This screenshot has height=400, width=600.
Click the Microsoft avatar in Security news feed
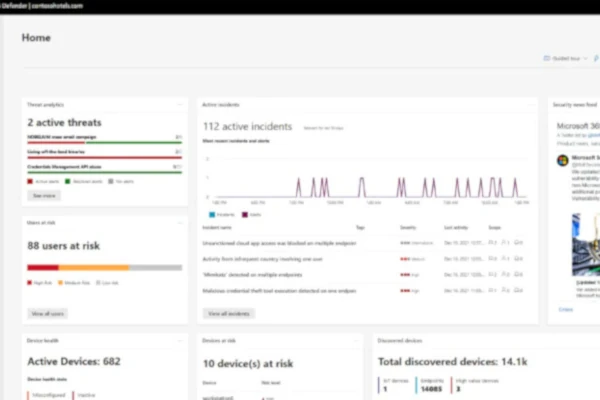point(562,160)
